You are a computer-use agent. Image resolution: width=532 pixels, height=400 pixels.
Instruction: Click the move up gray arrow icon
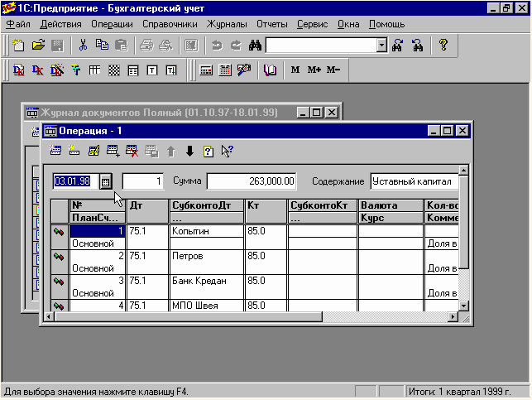pos(171,151)
